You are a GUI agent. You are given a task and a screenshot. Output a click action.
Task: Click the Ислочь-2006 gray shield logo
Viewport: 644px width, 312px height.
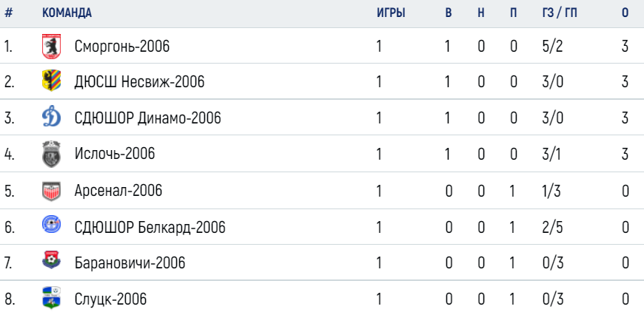[x=51, y=154]
